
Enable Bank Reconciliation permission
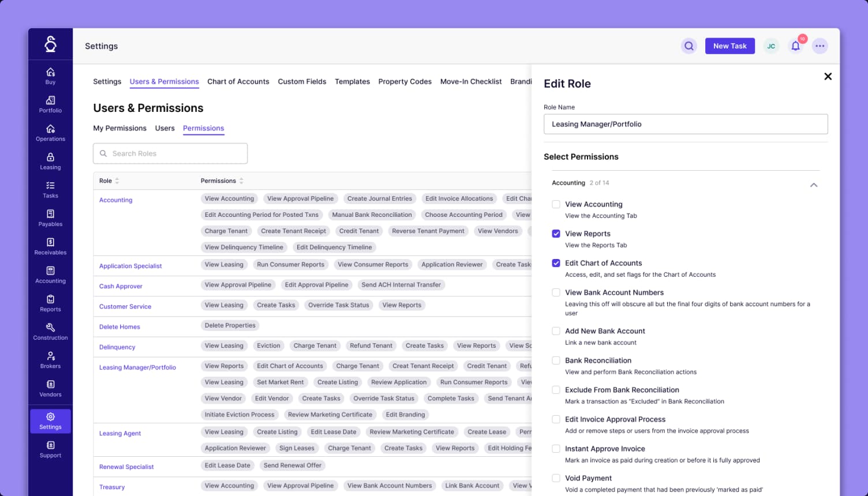click(x=556, y=360)
